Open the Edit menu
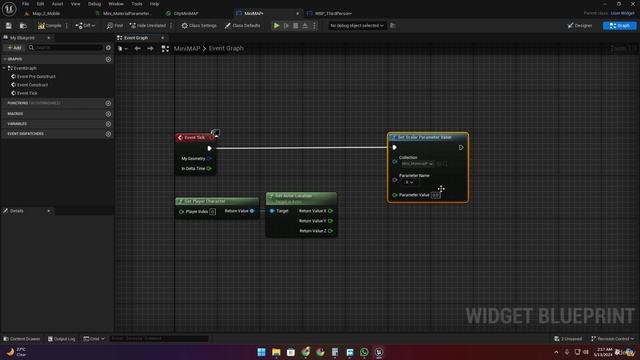 [40, 4]
